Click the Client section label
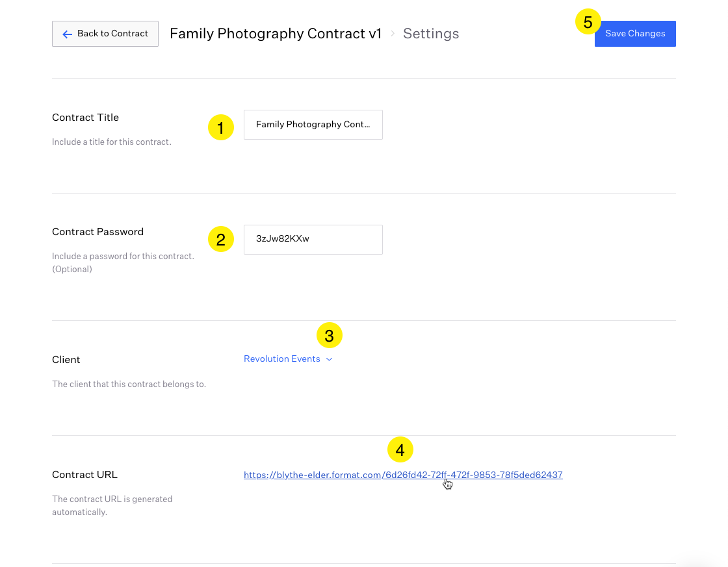Viewport: 728px width, 567px height. tap(66, 360)
